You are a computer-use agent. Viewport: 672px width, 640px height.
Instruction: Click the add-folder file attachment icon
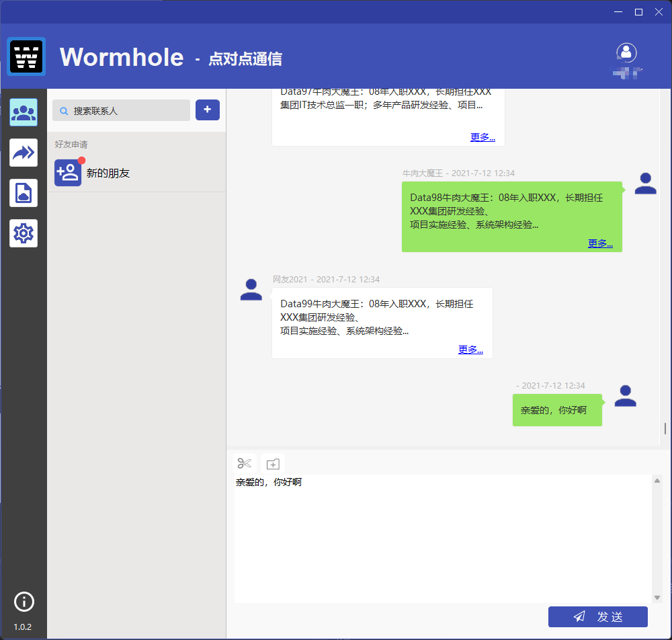[273, 463]
